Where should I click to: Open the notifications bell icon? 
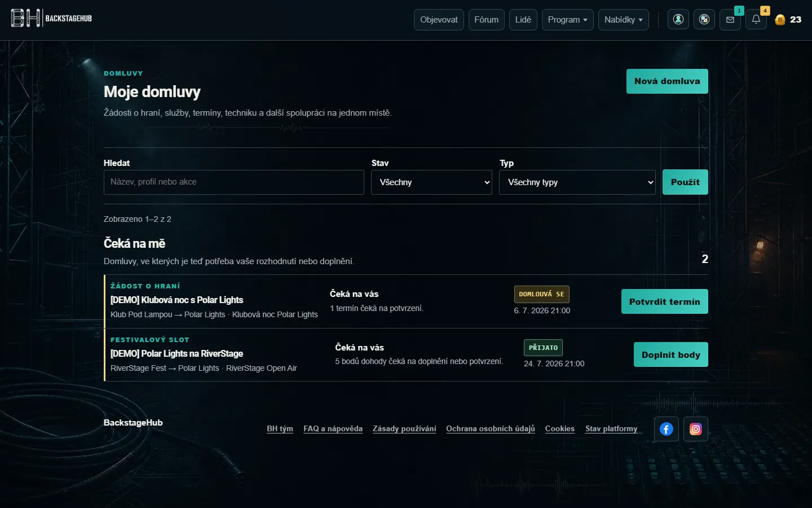click(756, 19)
